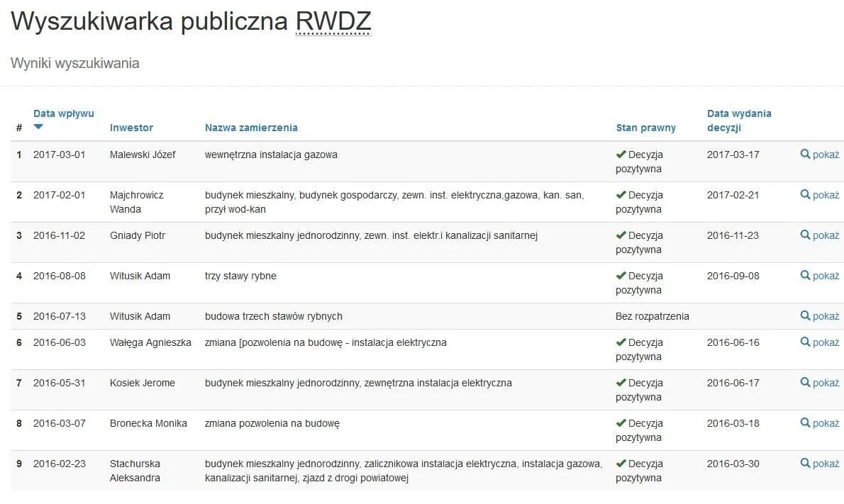Screen dimensions: 844x504
Task: Sort by Nazwa zamierzenia header
Action: point(251,128)
